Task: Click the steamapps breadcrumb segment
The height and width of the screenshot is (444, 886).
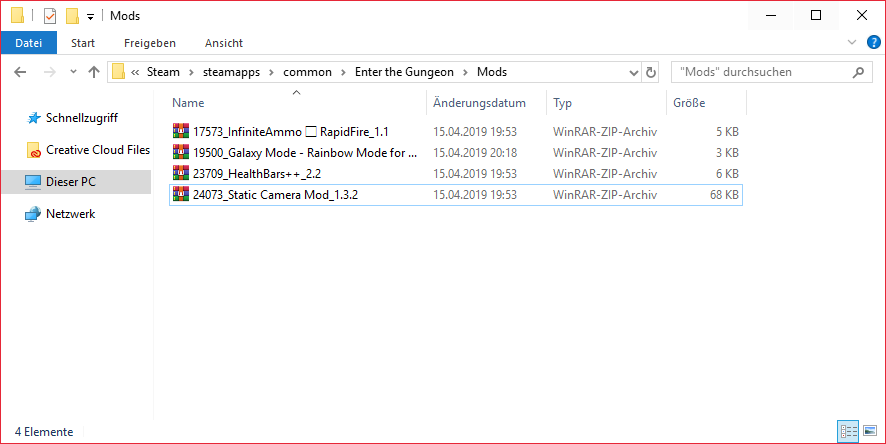Action: (232, 72)
